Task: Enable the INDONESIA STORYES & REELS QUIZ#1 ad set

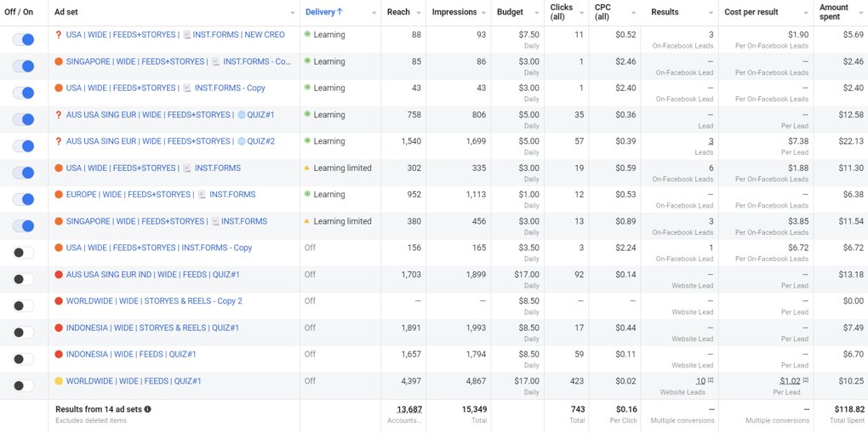Action: click(x=24, y=333)
